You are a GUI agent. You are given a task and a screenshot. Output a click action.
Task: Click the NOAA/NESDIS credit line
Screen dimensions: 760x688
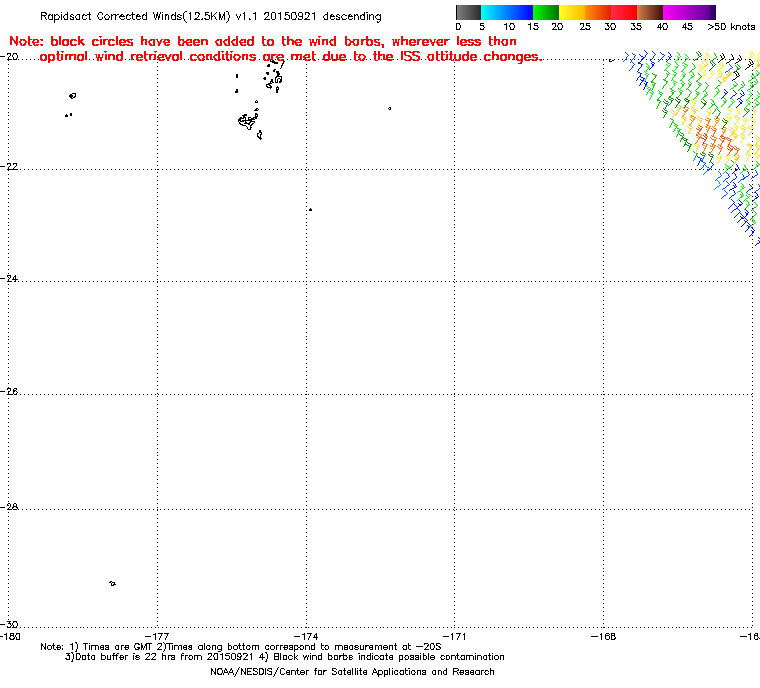pyautogui.click(x=352, y=672)
